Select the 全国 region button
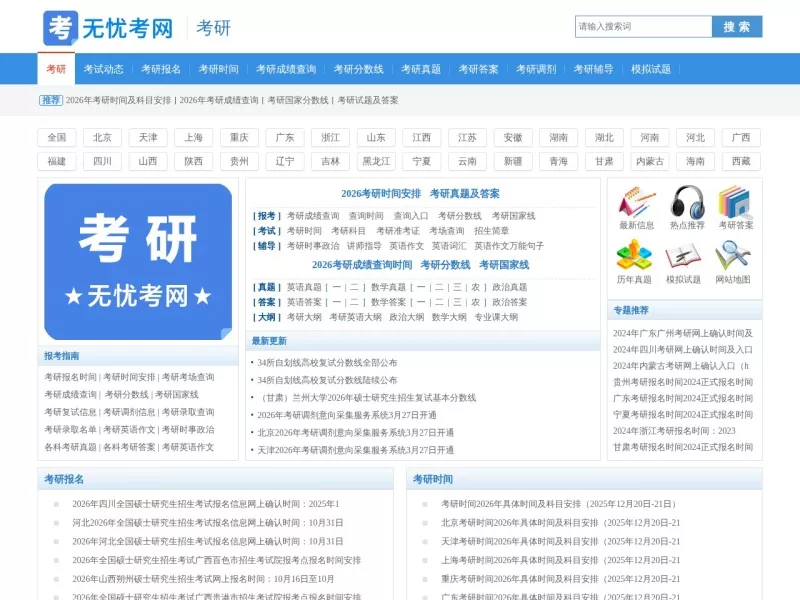This screenshot has height=600, width=800. click(57, 138)
